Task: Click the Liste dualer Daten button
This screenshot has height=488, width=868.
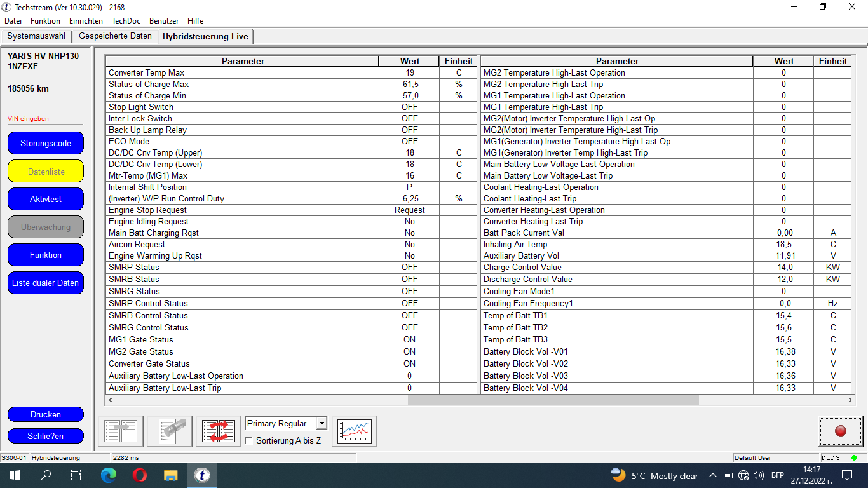Action: point(46,283)
